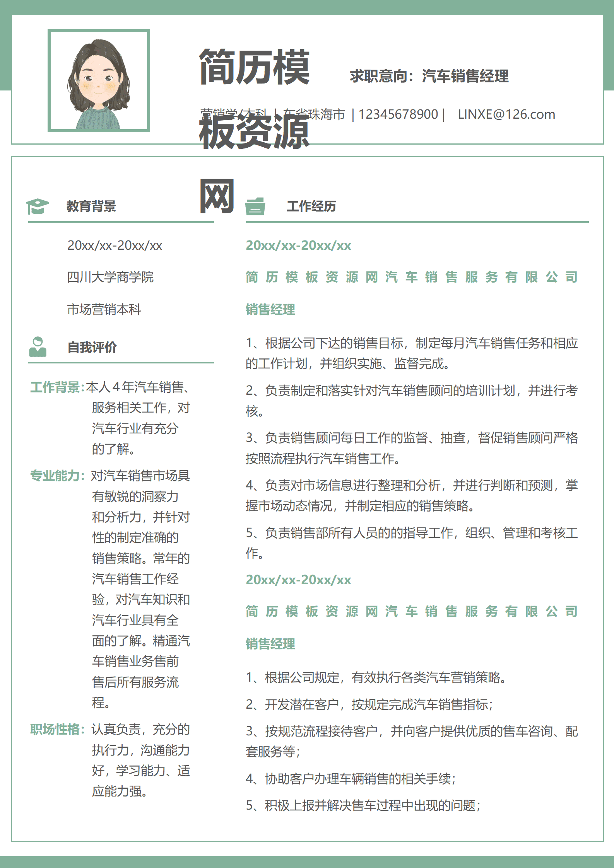Click the line 开发潜在客户
This screenshot has width=614, height=868.
pos(369,704)
